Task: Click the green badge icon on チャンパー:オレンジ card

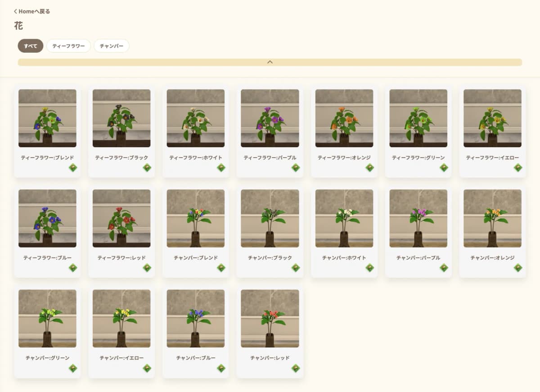Action: pyautogui.click(x=518, y=268)
